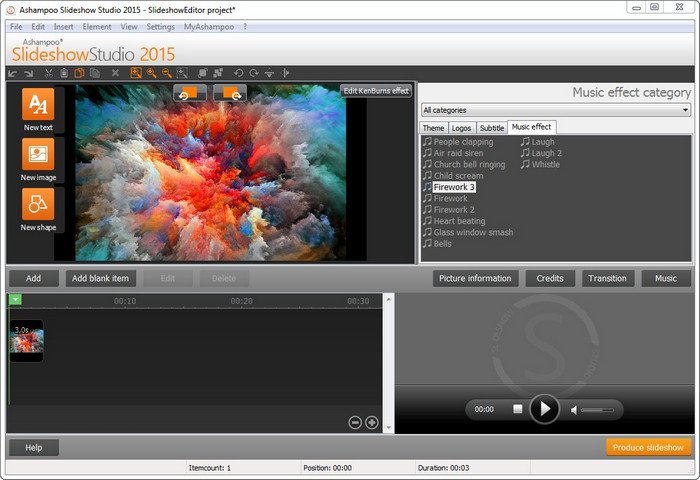
Task: Select Laugh 2 sound effect
Action: pos(542,153)
